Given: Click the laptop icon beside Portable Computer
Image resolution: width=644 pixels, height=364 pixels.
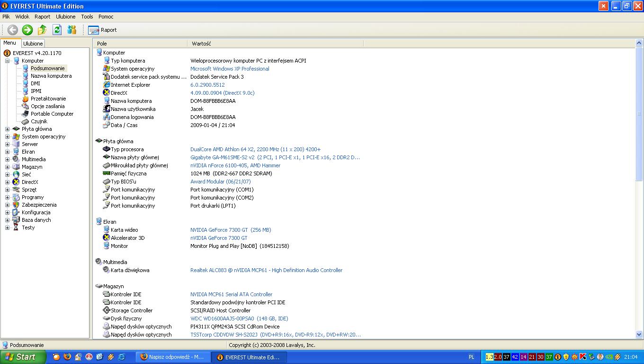Looking at the screenshot, I should 26,114.
